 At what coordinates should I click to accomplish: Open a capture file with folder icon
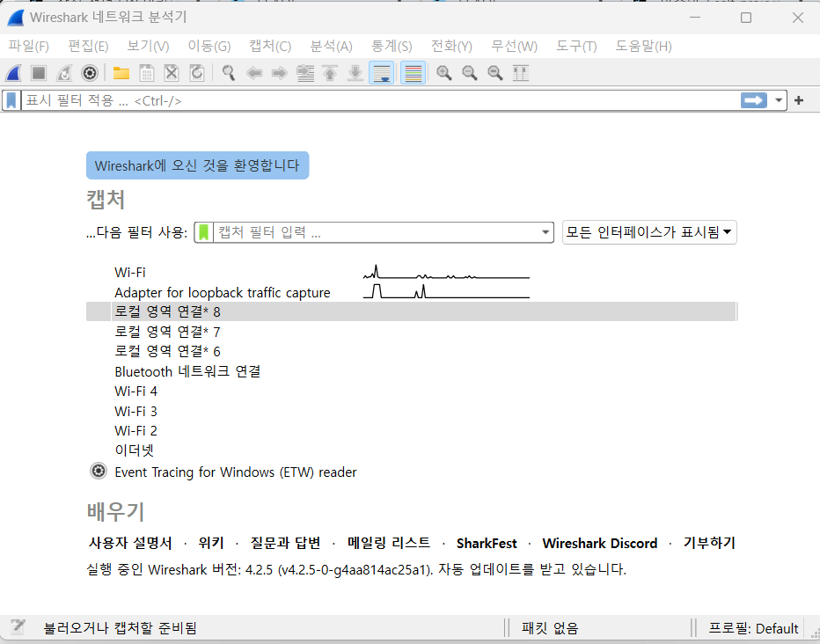coord(121,73)
